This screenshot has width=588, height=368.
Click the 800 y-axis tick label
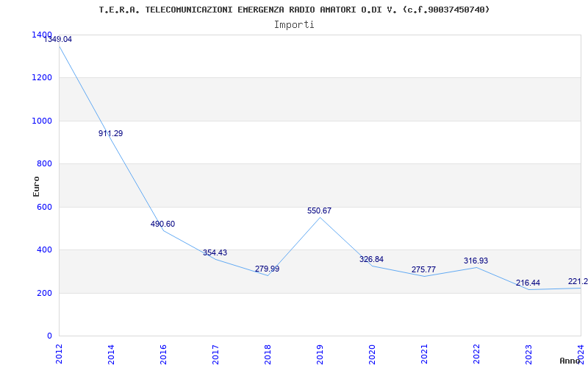coord(46,163)
